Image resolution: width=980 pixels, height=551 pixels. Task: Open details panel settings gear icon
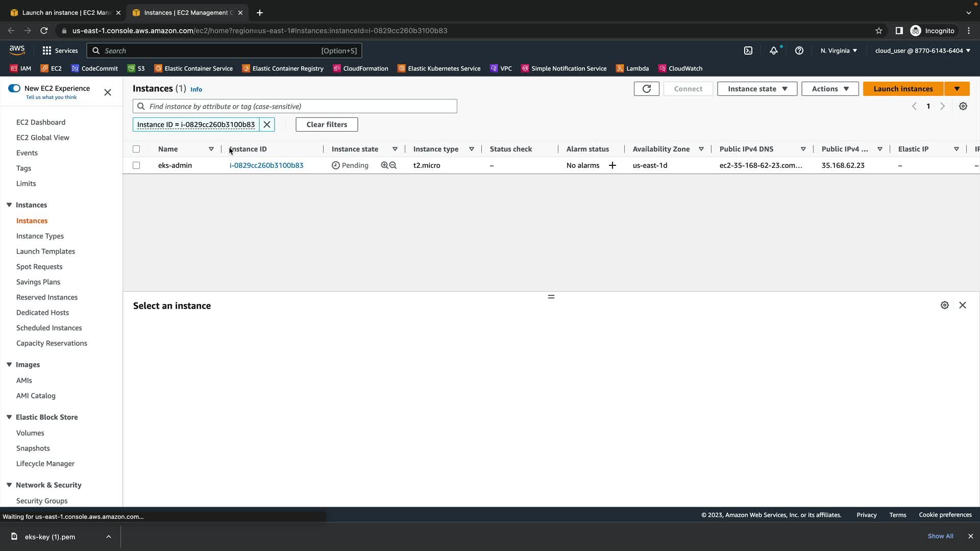point(945,305)
